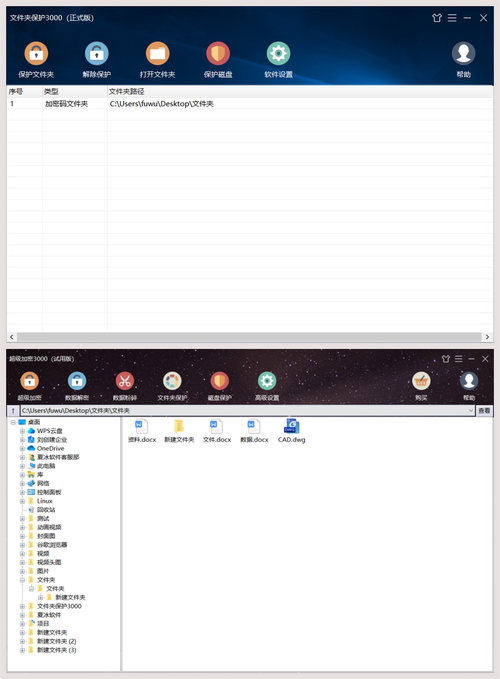The image size is (500, 679).
Task: Open the hamburger menu in 超级加密3000 title bar
Action: (458, 359)
